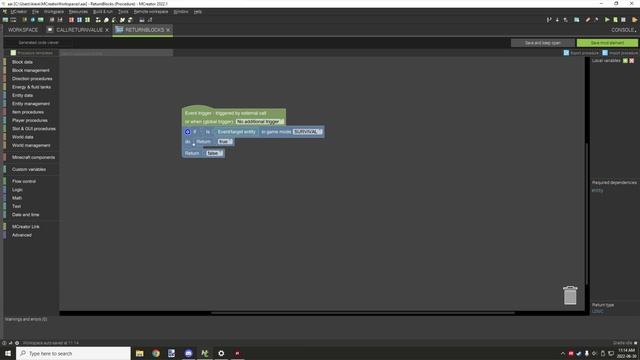This screenshot has width=640, height=360.
Task: Click the first green workspace toolbar icon
Action: [5, 20]
